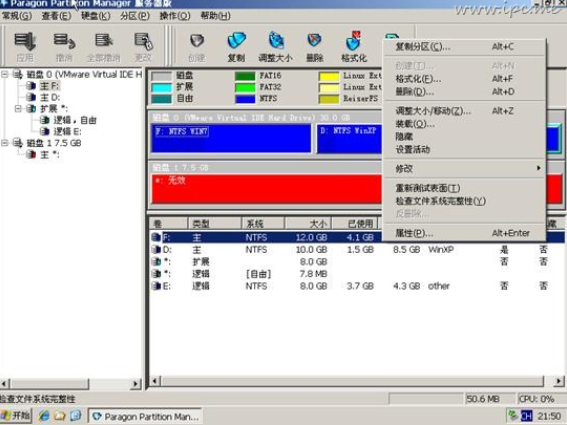Collapse the 磁盘 0 tree node
567x425 pixels.
point(5,75)
